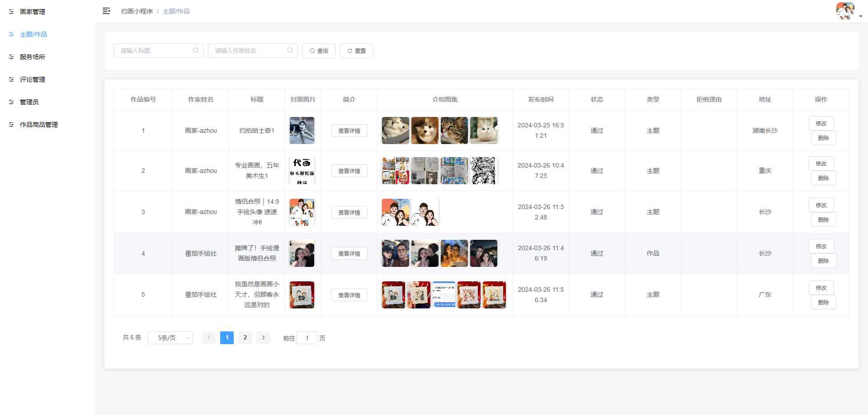Screen dimensions: 868x415
Task: Click 删除 for work number 4
Action: pos(824,261)
